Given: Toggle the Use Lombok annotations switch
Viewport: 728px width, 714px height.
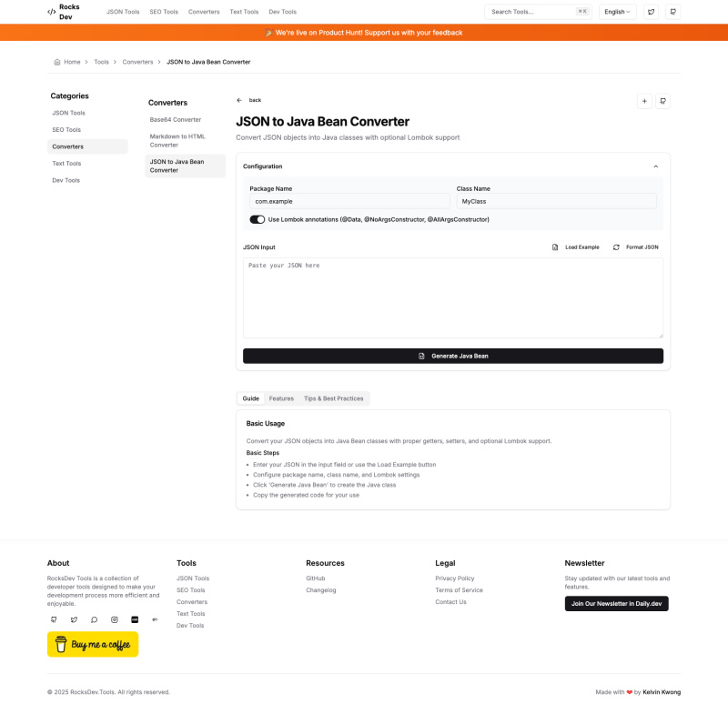Looking at the screenshot, I should pyautogui.click(x=258, y=219).
